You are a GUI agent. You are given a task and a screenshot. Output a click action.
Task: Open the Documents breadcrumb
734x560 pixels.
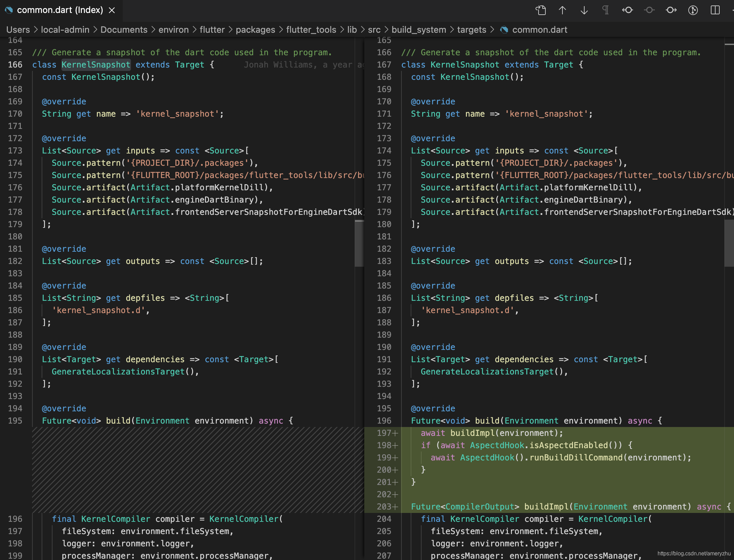(124, 30)
